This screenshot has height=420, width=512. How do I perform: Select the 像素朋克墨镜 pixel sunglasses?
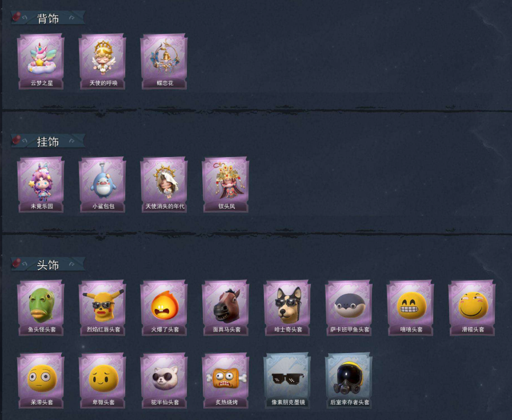287,381
